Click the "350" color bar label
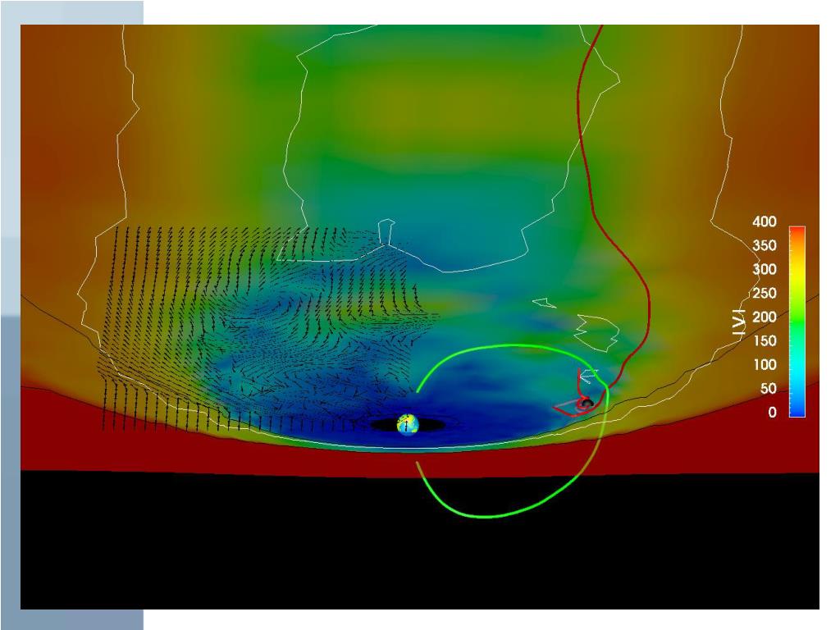Image resolution: width=840 pixels, height=630 pixels. pos(764,245)
